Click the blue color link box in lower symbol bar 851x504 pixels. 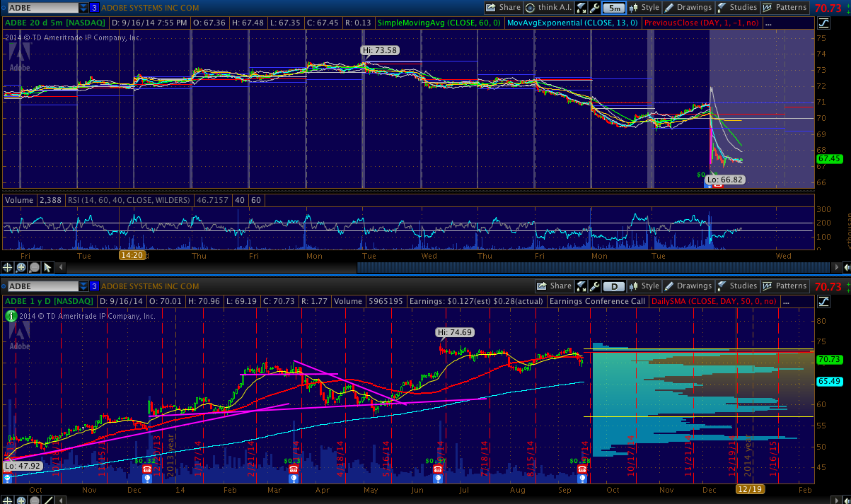tap(94, 286)
